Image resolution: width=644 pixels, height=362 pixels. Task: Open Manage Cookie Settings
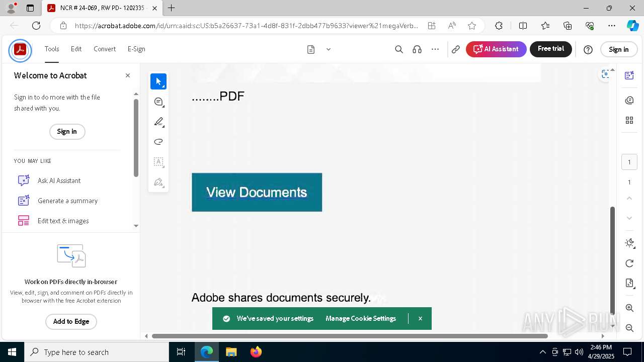361,319
